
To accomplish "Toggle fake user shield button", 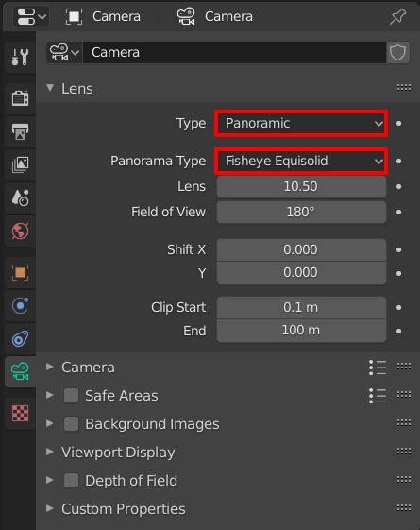I will [397, 52].
